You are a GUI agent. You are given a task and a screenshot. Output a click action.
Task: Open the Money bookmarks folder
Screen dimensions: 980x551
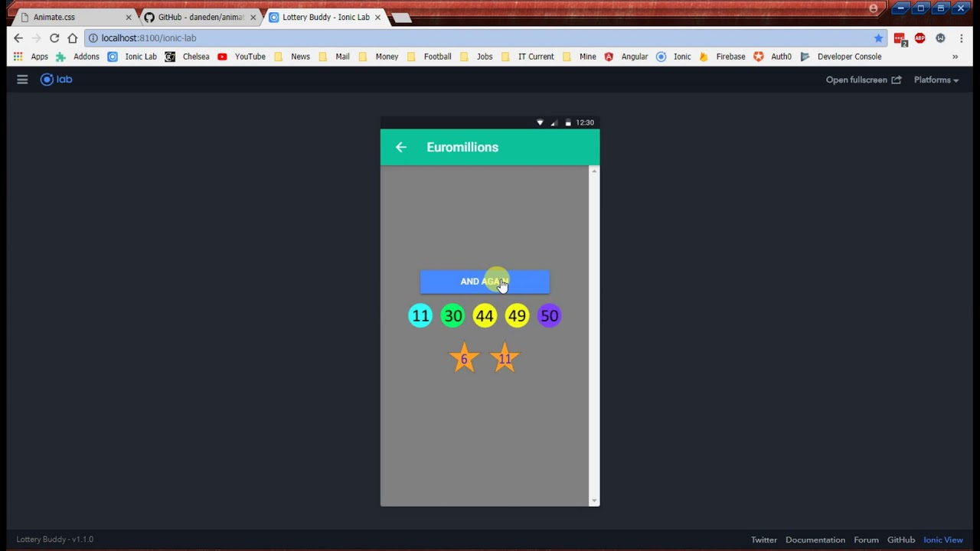[378, 57]
